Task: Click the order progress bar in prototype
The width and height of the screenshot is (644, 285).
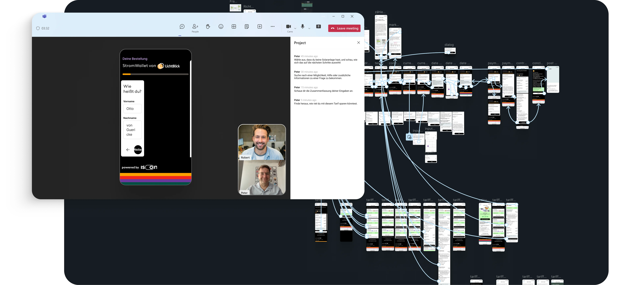Action: pos(155,74)
